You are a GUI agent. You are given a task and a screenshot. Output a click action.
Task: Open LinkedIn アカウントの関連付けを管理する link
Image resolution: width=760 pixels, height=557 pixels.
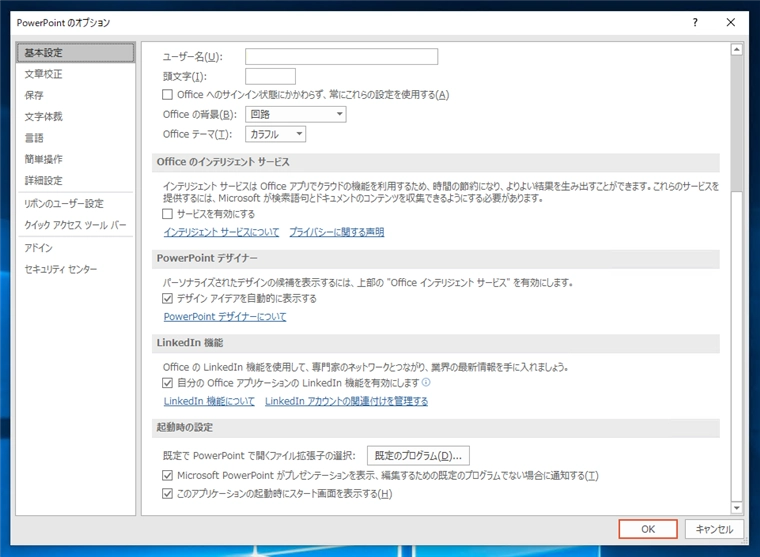[347, 401]
